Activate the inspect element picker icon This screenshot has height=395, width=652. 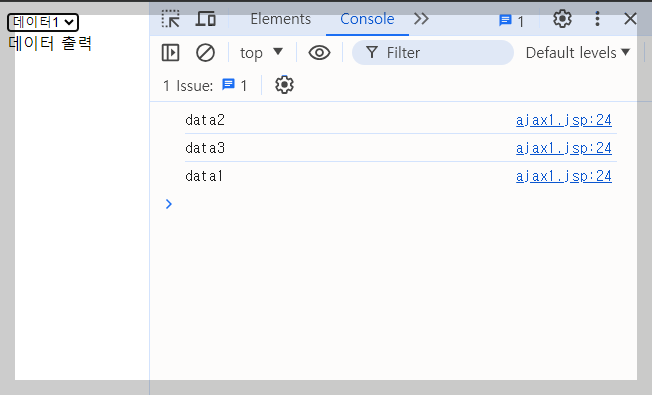[170, 19]
